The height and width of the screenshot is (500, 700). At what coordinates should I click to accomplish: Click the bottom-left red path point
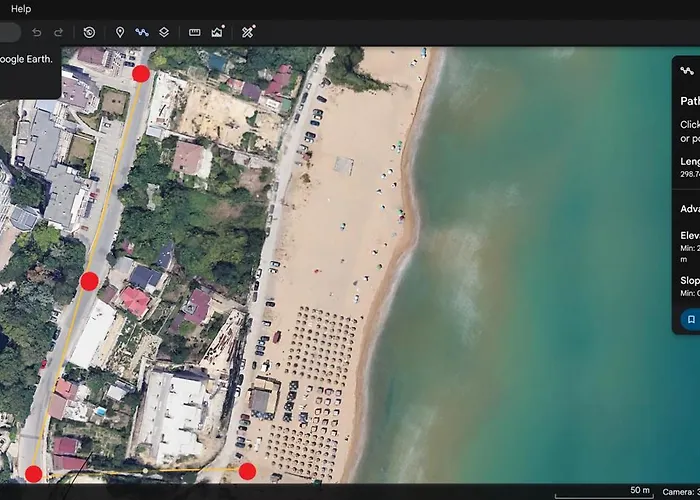34,474
